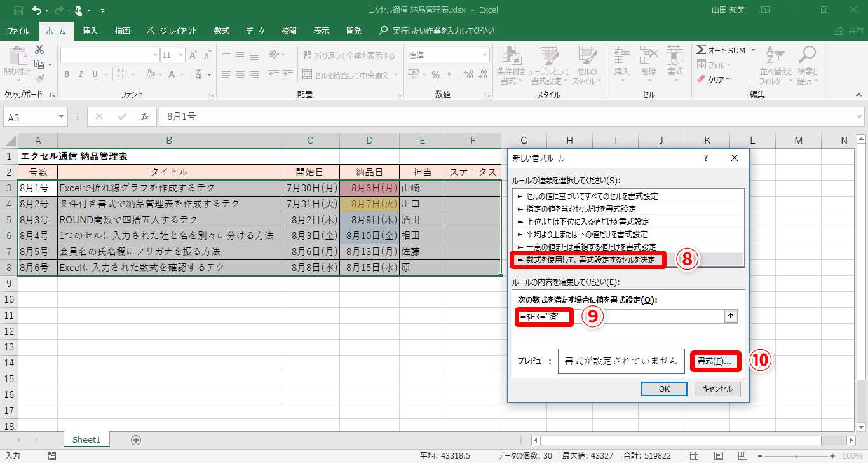Select rule type 指定の値を含むセルだけを書式設定

[627, 209]
